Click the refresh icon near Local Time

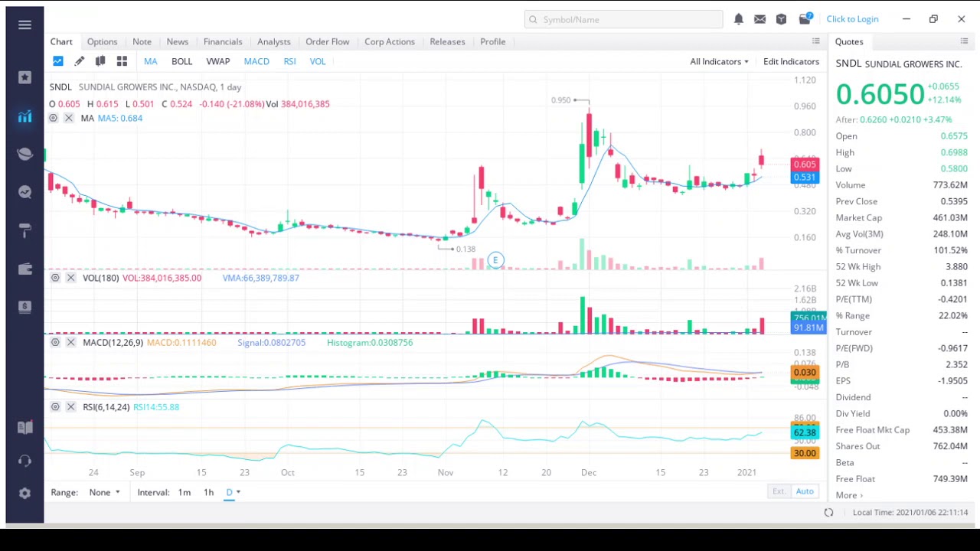click(828, 513)
